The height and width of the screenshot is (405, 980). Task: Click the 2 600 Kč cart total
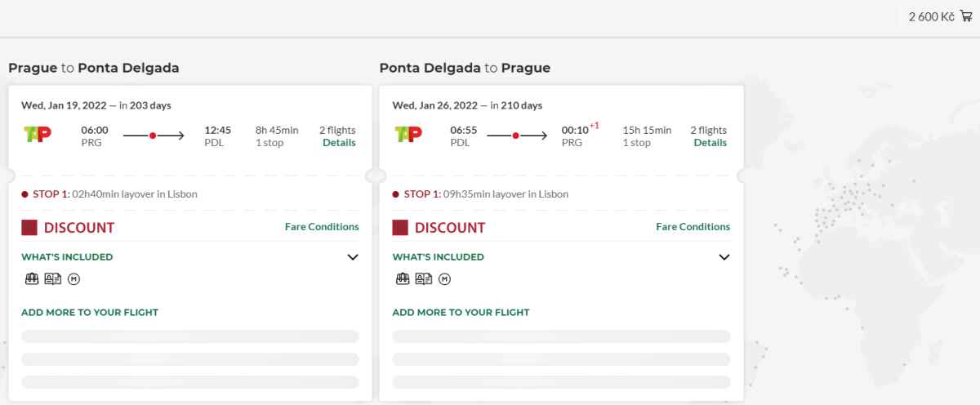coord(931,16)
